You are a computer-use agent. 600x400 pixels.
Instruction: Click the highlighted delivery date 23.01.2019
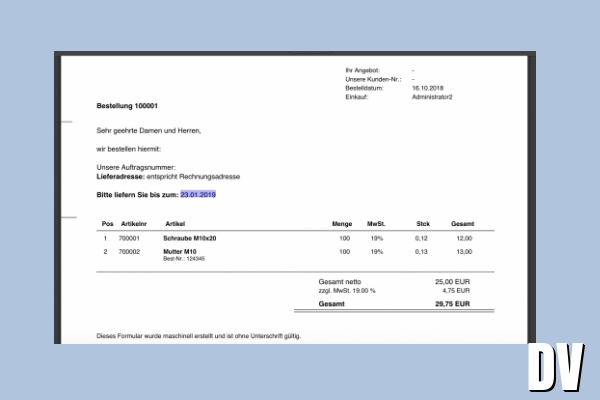(x=198, y=194)
